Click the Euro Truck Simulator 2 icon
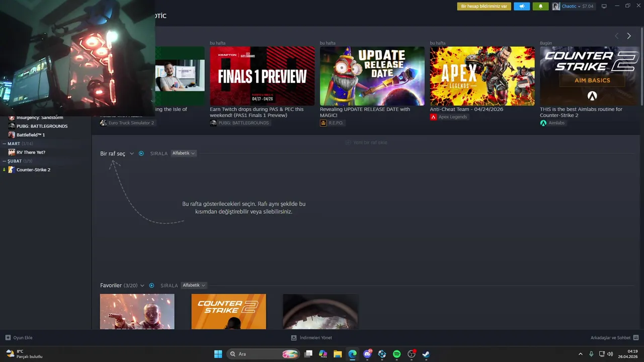 pos(103,123)
